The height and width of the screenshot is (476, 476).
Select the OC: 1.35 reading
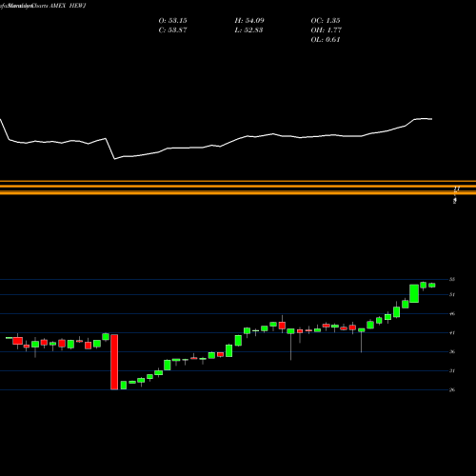tap(326, 21)
